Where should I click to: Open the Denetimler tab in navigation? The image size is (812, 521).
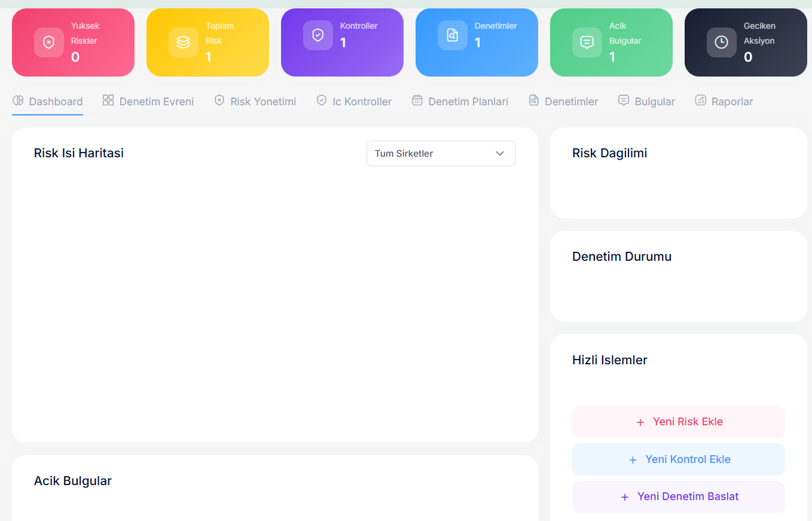[570, 102]
